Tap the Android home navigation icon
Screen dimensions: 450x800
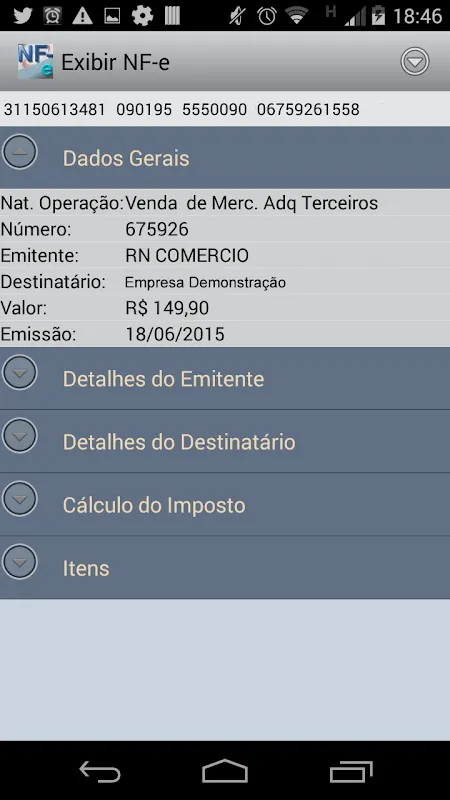click(x=225, y=770)
